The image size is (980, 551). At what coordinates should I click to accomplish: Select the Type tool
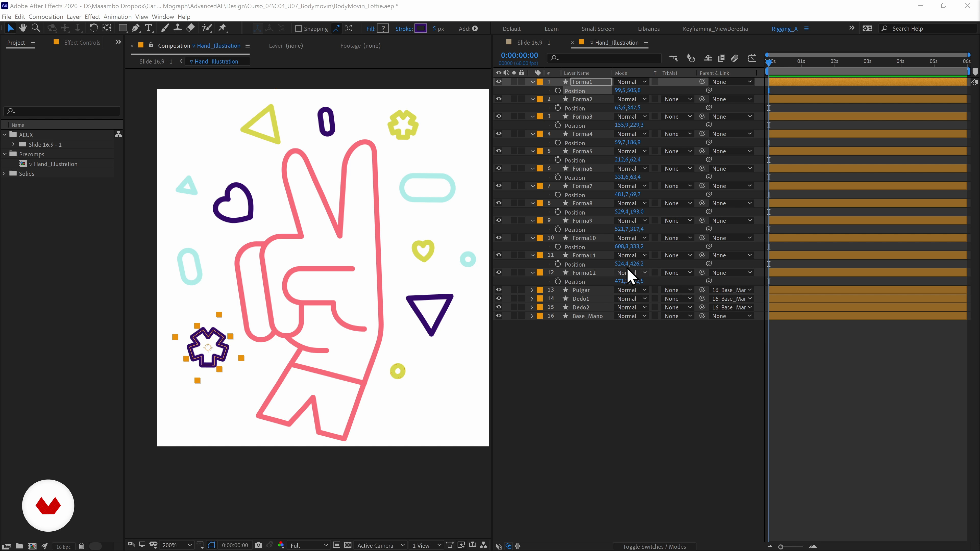[x=149, y=28]
